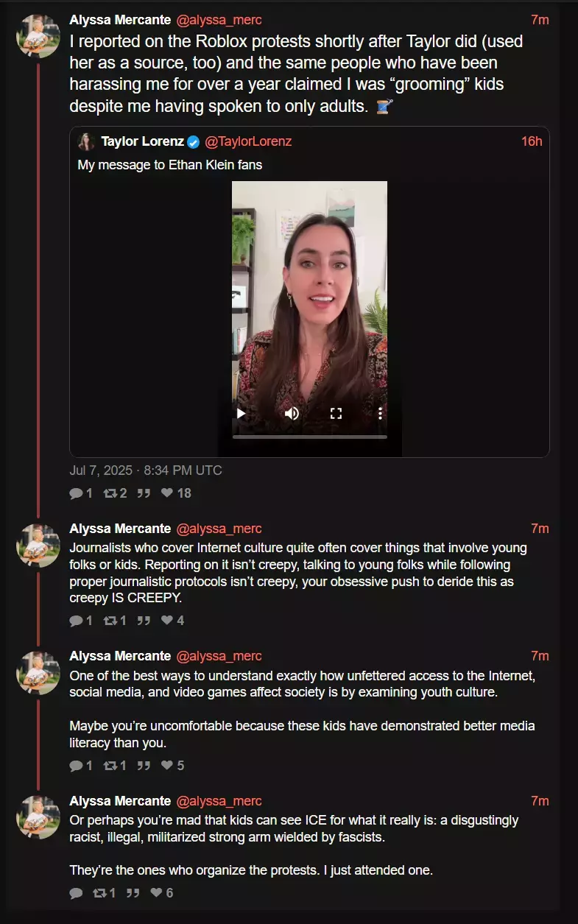Image resolution: width=578 pixels, height=924 pixels.
Task: Quote the first post about Roblox protests
Action: [x=144, y=493]
